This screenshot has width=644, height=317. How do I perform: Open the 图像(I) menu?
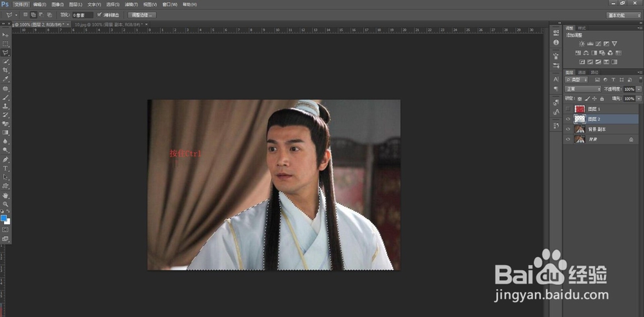point(57,5)
